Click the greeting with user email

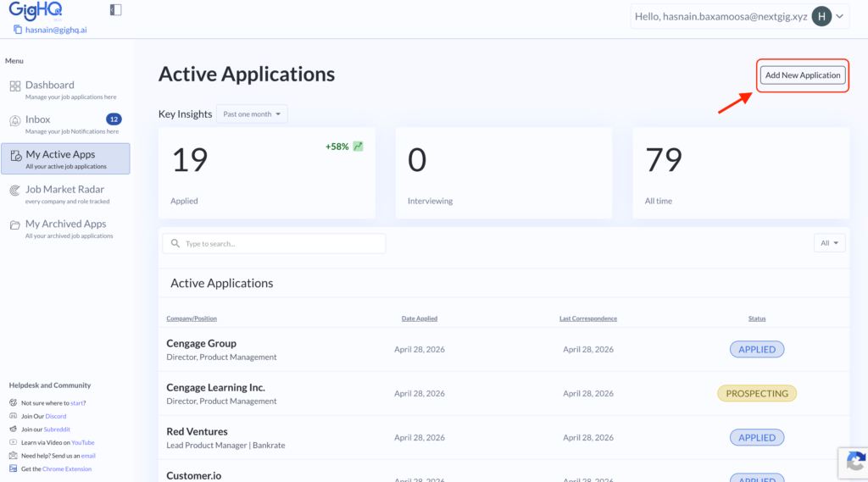721,17
